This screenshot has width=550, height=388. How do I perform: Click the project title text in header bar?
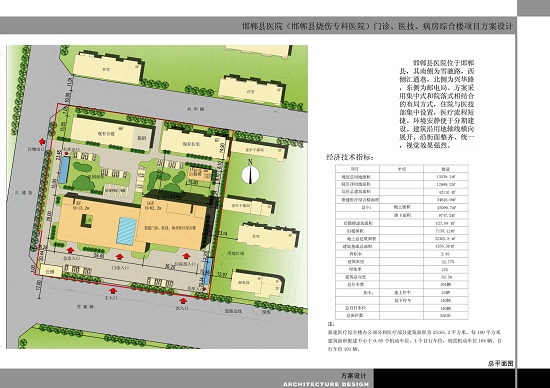377,26
